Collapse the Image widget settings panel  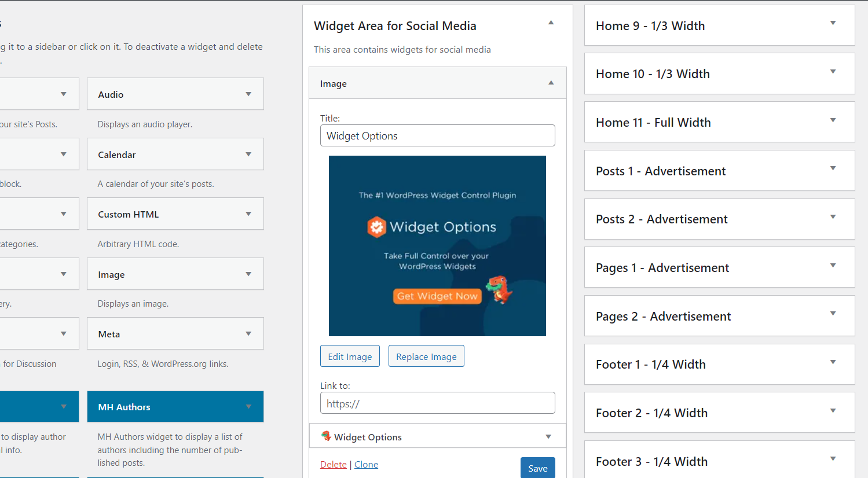(x=551, y=83)
